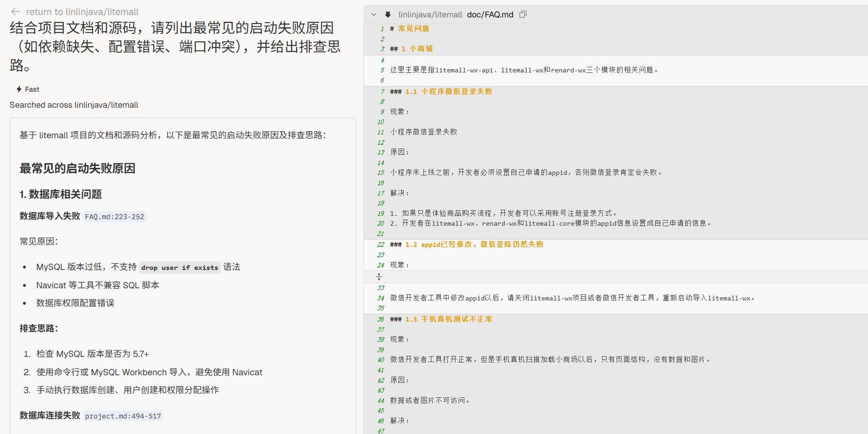Click the repository icon before linlinjava/litemall in file header
Screen dimensions: 868x434
[x=388, y=15]
